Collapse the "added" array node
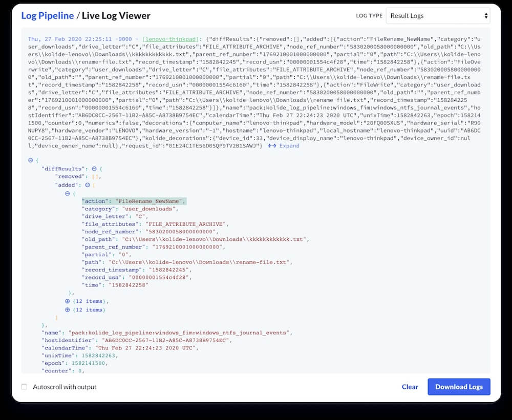 pyautogui.click(x=89, y=185)
